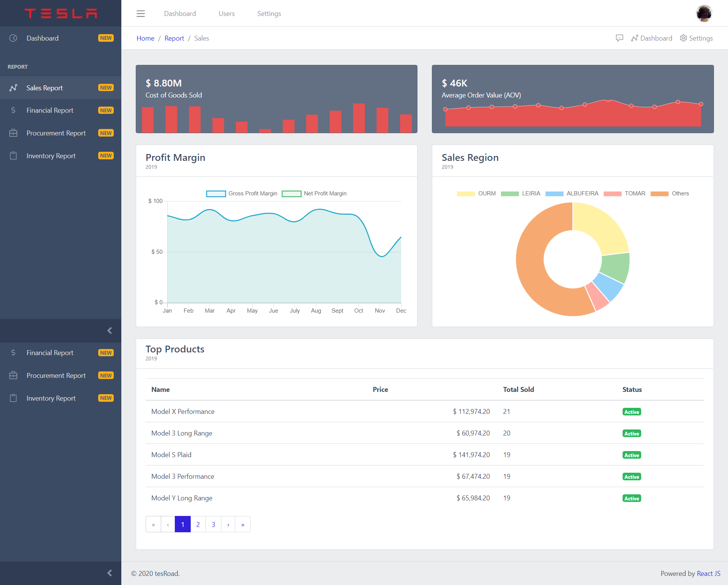
Task: Click the Procurement Report briefcase icon
Action: [x=13, y=133]
